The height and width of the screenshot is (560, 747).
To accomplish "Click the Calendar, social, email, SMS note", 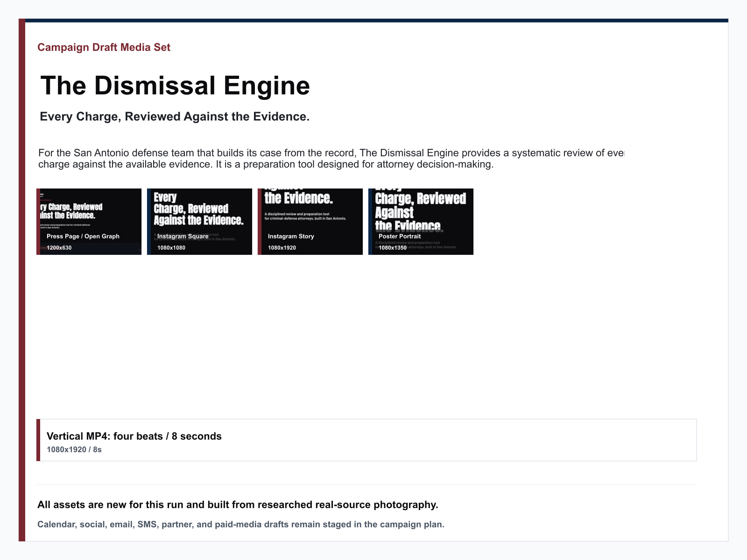I will [x=241, y=524].
